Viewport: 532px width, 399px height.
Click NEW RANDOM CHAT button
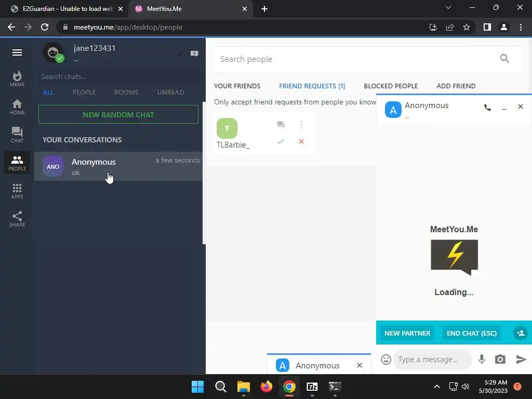tap(118, 115)
